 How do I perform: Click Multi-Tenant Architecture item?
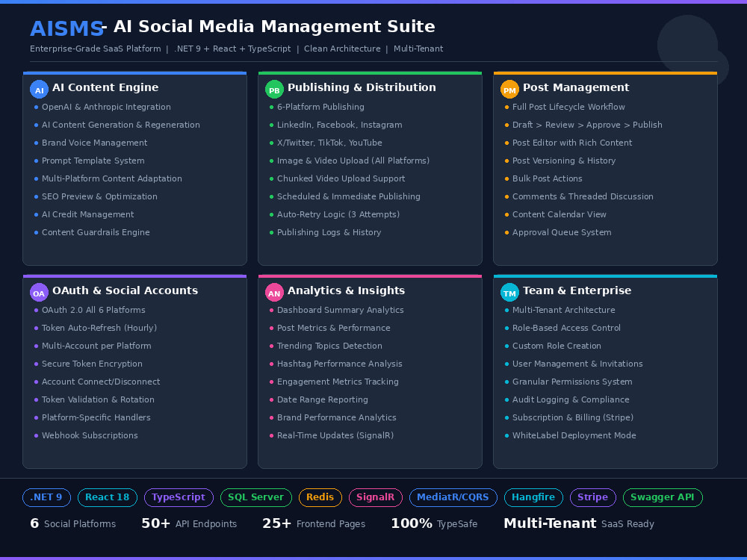point(563,310)
